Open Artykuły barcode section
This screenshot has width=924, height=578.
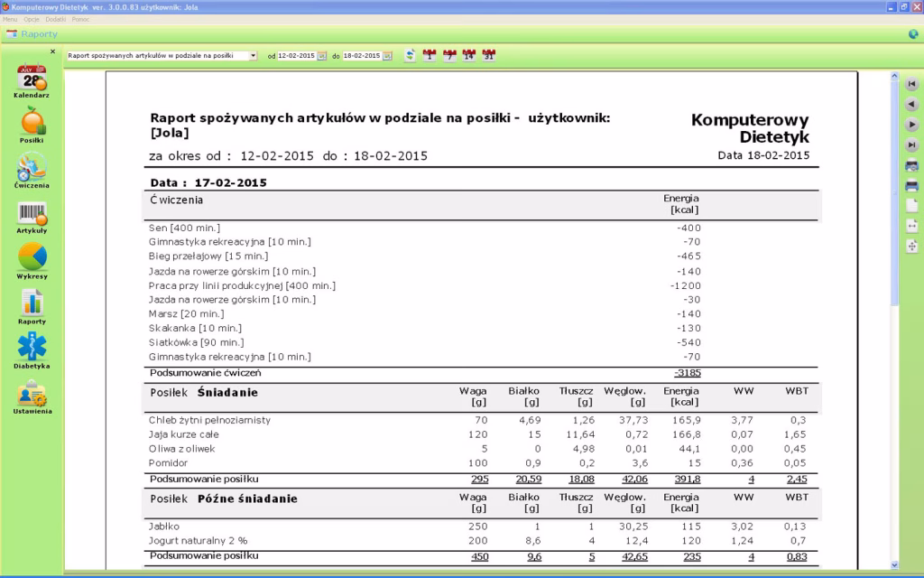click(x=32, y=216)
